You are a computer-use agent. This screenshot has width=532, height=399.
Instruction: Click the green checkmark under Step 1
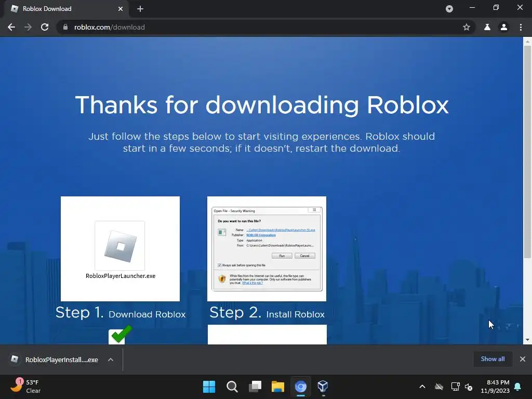pos(121,335)
